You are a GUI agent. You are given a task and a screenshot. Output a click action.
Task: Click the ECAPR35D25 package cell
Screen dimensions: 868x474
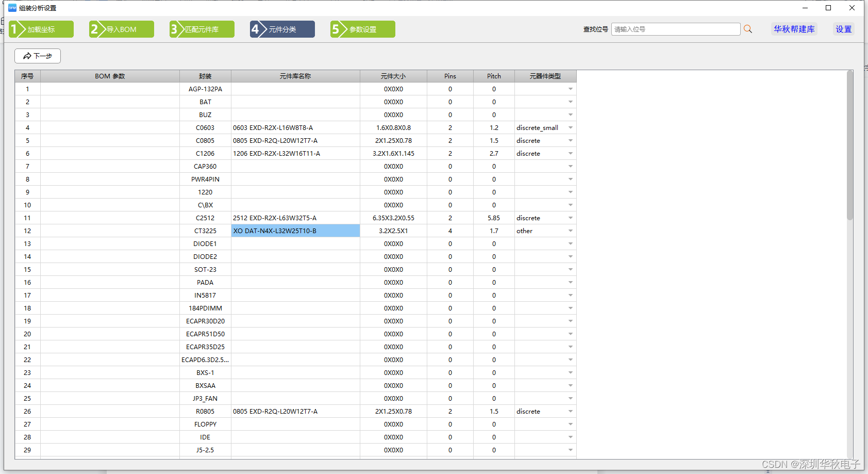point(205,347)
